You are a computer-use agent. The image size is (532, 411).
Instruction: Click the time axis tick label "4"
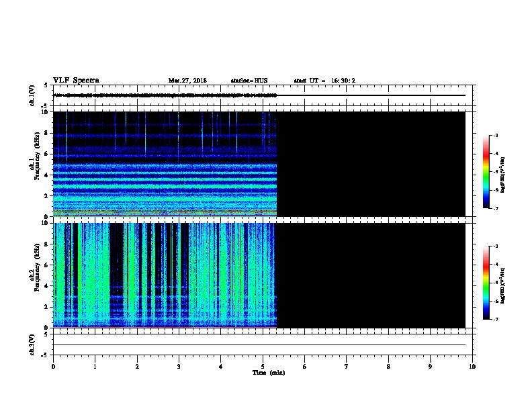(221, 367)
